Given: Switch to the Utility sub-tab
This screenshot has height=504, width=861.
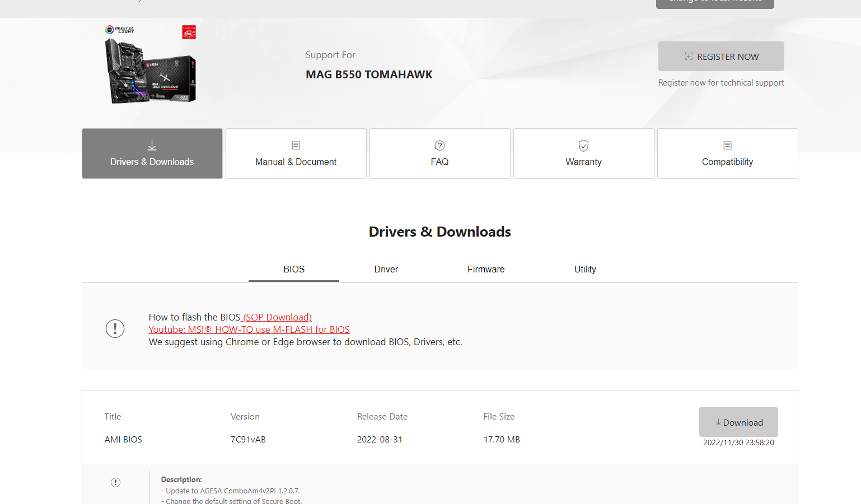Looking at the screenshot, I should click(585, 270).
